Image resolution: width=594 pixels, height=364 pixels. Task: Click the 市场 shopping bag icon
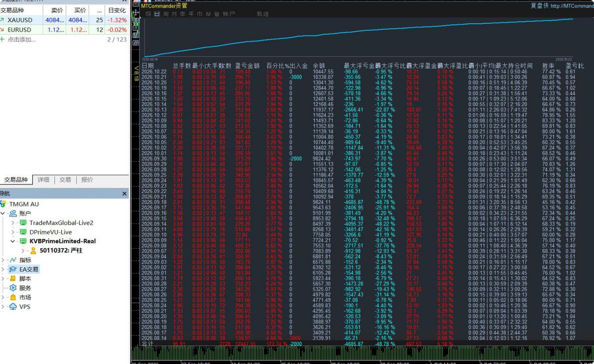(13, 298)
